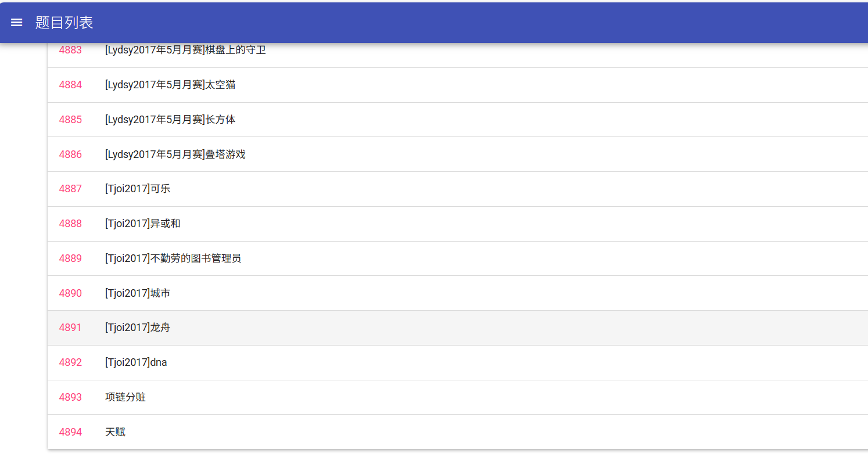Open problem number 4888
Viewport: 868px width, 471px height.
(70, 224)
